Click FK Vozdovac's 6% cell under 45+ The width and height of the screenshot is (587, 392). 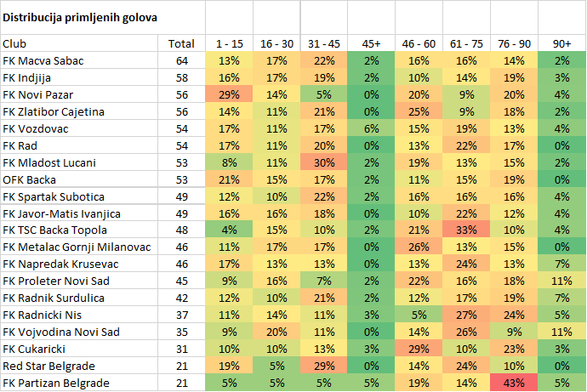pyautogui.click(x=371, y=128)
